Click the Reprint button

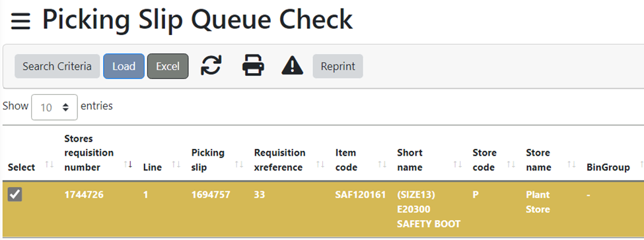tap(338, 66)
